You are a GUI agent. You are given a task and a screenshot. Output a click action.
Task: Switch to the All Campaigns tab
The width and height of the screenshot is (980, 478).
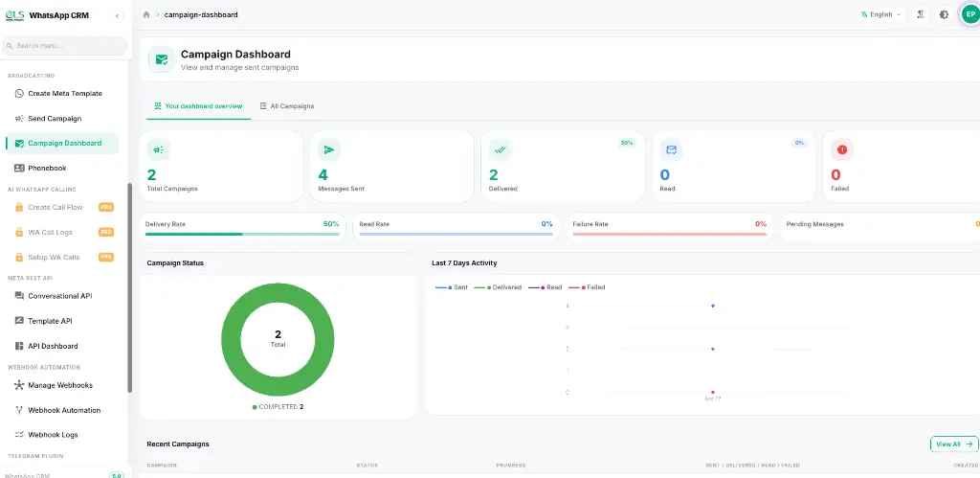pyautogui.click(x=287, y=106)
